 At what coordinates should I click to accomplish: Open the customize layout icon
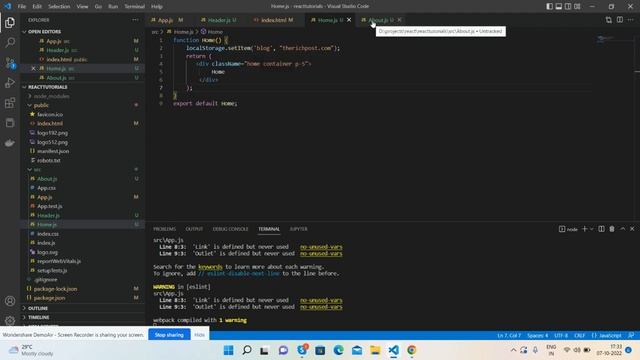click(x=577, y=6)
